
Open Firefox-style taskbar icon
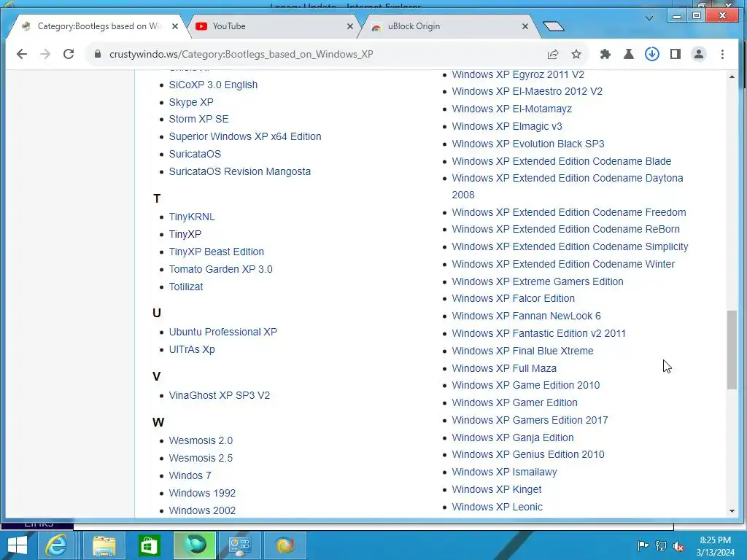click(x=285, y=545)
